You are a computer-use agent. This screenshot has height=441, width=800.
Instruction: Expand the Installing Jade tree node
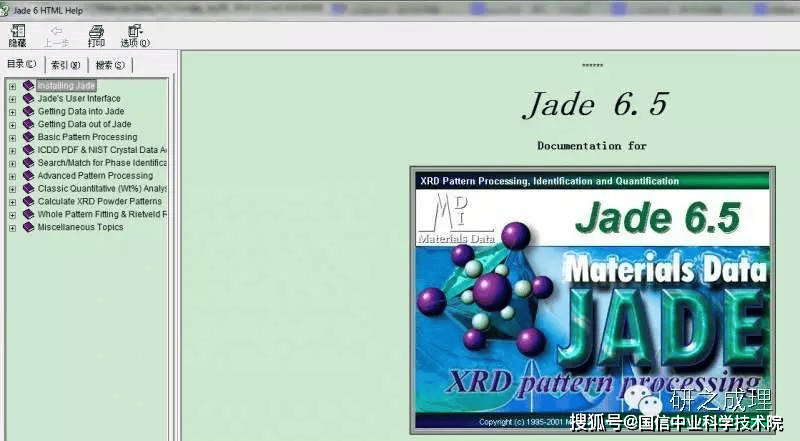tap(12, 86)
